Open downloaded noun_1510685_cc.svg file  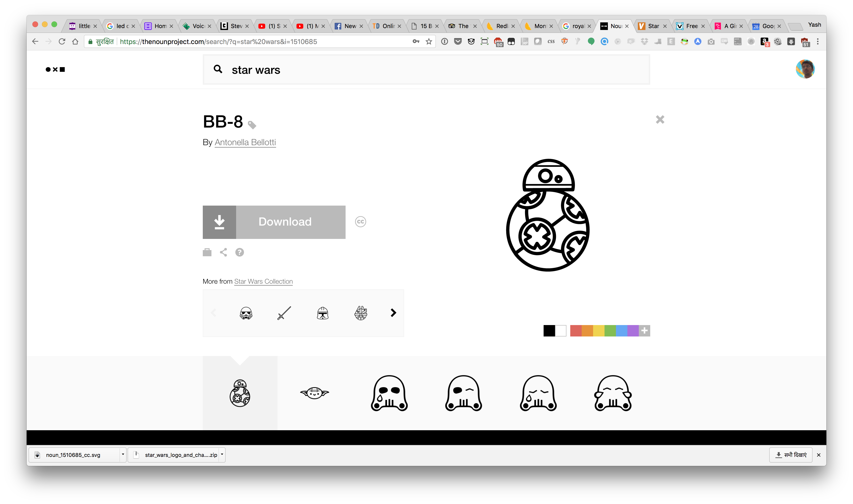point(74,455)
